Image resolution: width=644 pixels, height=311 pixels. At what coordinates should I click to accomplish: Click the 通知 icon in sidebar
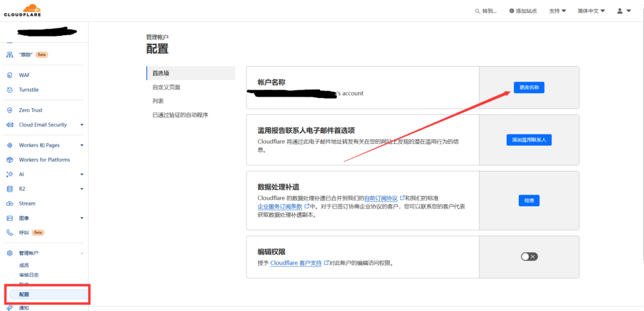click(x=10, y=308)
